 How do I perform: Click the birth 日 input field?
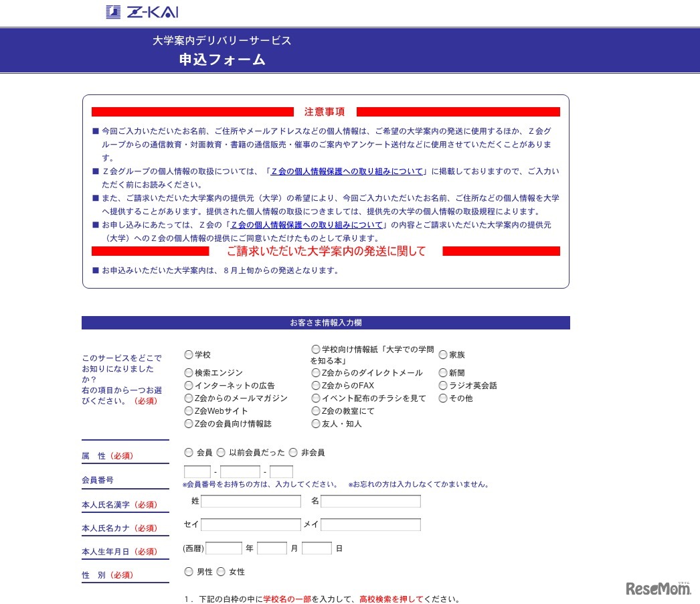(317, 548)
